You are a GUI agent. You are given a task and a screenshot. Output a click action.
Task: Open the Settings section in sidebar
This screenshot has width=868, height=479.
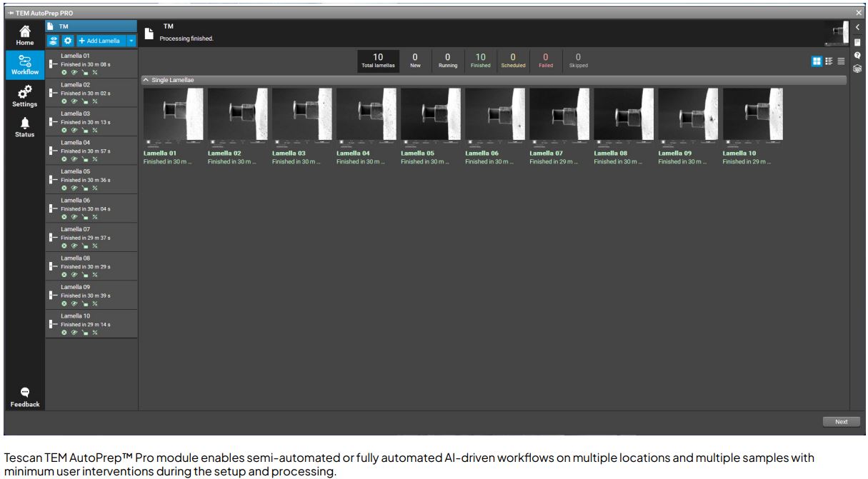pos(25,96)
